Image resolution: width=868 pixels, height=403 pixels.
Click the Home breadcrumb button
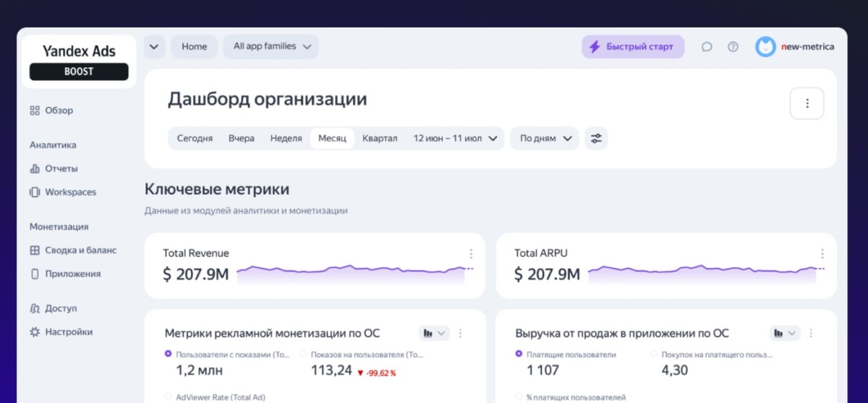click(194, 46)
